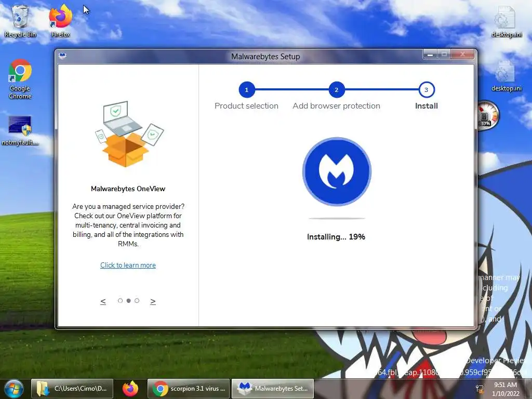This screenshot has width=532, height=399.
Task: Select the upper desktop.ini file icon
Action: pyautogui.click(x=506, y=21)
